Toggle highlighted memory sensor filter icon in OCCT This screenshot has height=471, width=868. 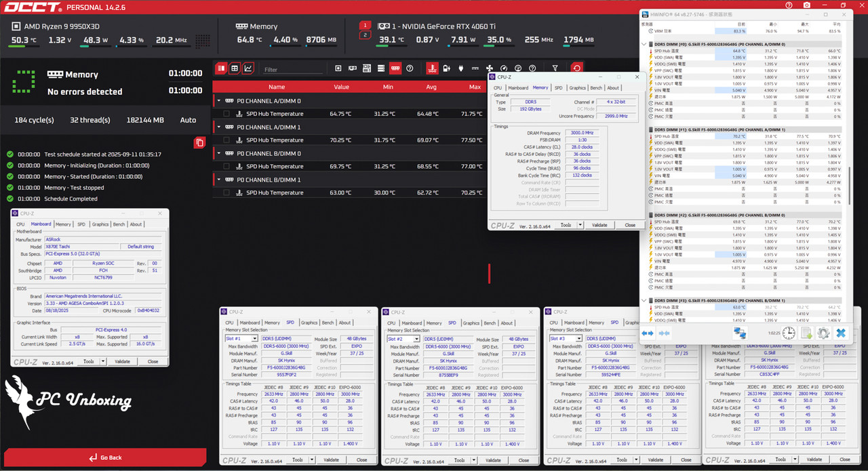tap(395, 68)
